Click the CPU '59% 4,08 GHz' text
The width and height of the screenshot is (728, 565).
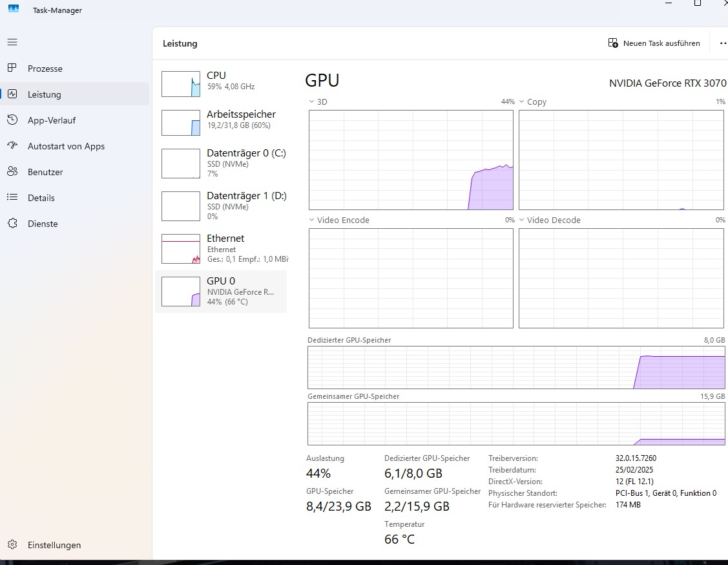pyautogui.click(x=231, y=87)
